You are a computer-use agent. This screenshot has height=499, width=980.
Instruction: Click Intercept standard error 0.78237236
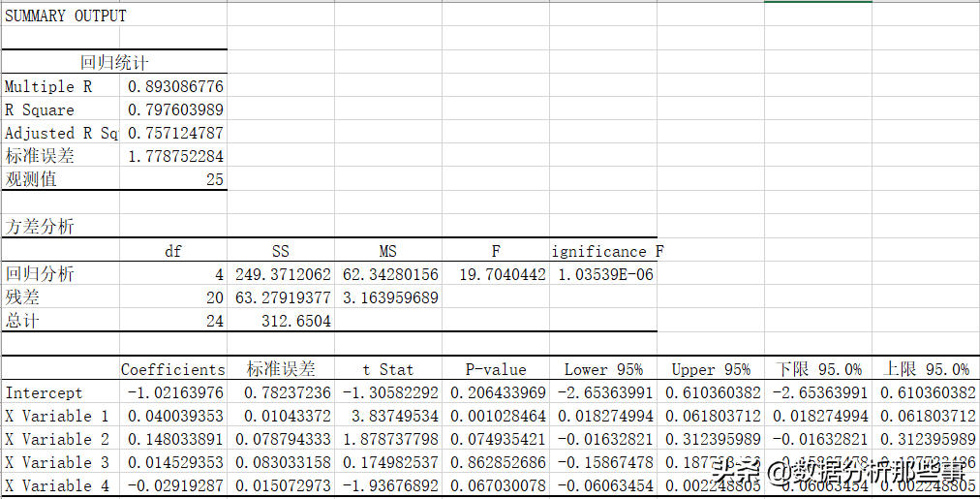288,392
